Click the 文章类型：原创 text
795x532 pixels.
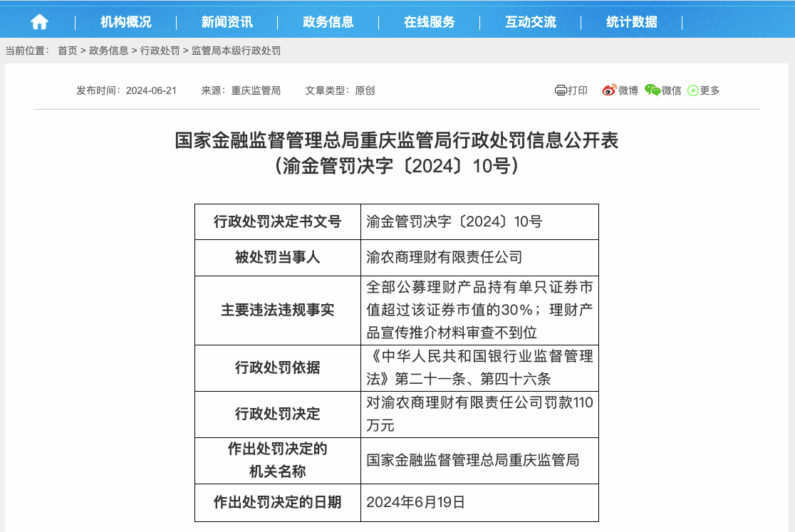[340, 90]
